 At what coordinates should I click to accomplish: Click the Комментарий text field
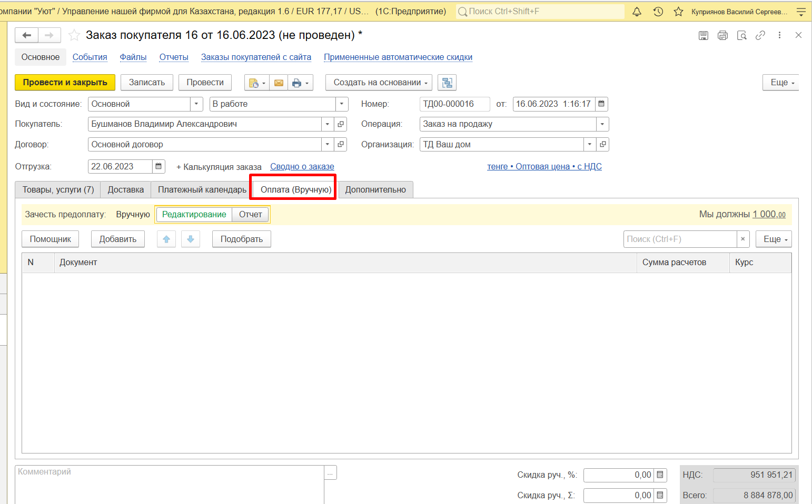(x=170, y=484)
